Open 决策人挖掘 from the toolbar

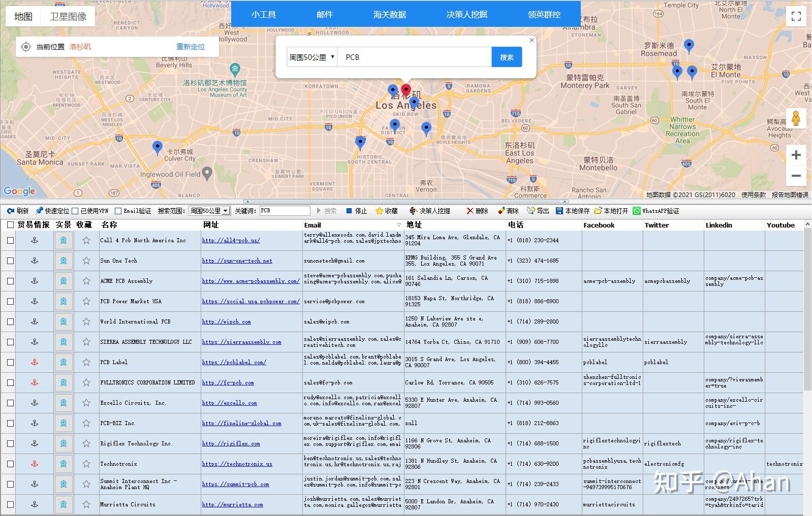[430, 211]
